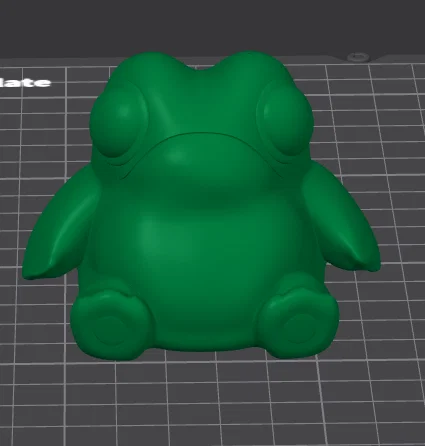Select the green frog model on the plate
The image size is (425, 446).
[x=201, y=206]
